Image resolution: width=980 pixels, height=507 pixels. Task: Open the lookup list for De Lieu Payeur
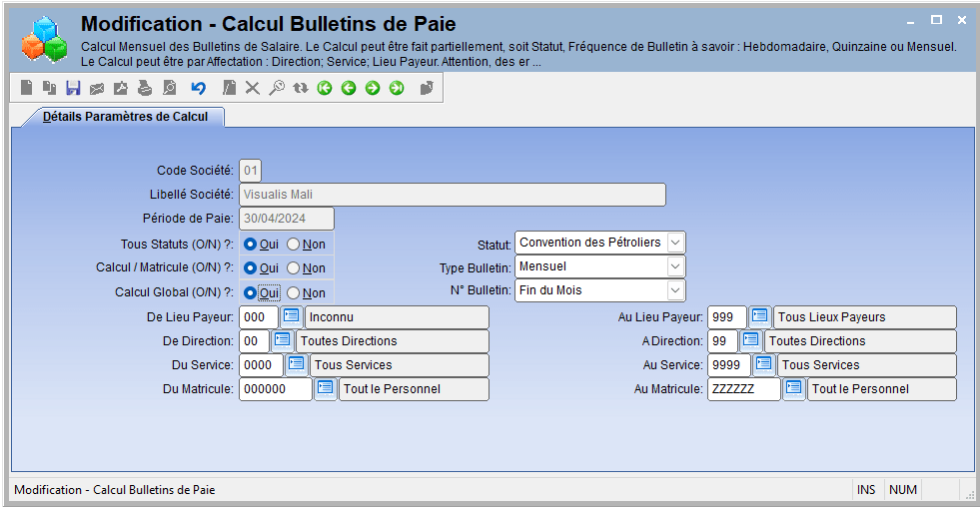[x=292, y=316]
